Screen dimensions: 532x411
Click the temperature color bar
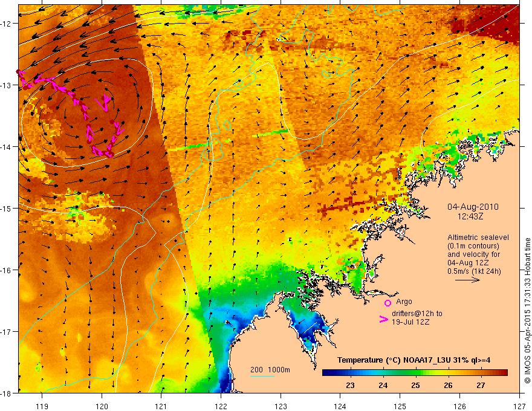415,373
